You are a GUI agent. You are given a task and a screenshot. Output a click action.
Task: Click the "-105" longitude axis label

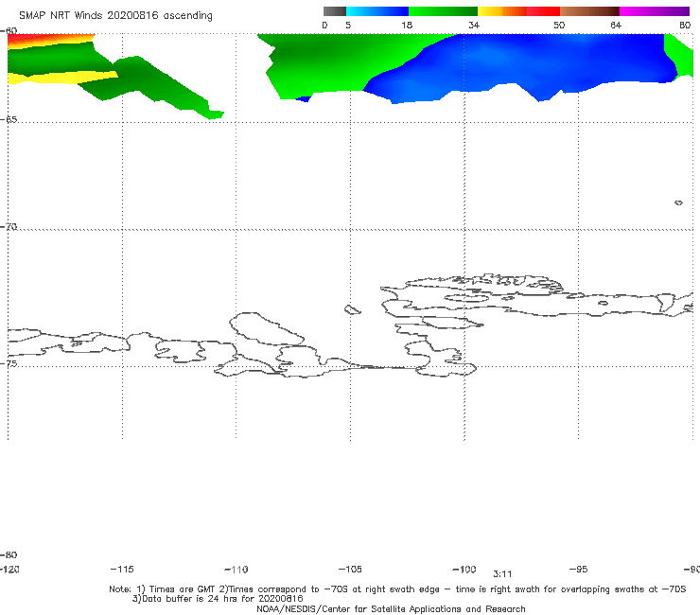[x=350, y=570]
